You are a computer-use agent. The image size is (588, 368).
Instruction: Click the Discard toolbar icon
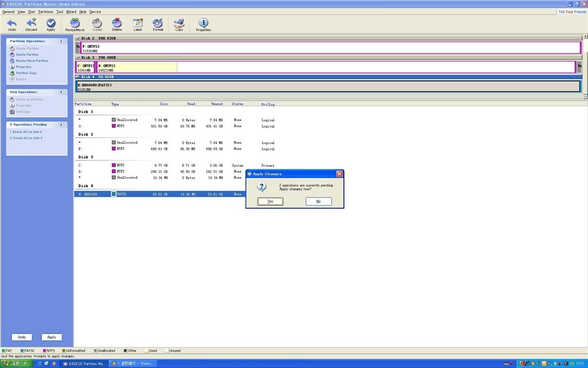[31, 24]
